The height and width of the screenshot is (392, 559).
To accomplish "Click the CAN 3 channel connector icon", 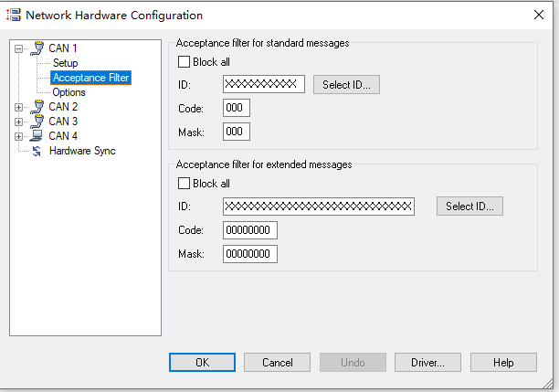I will tap(37, 122).
